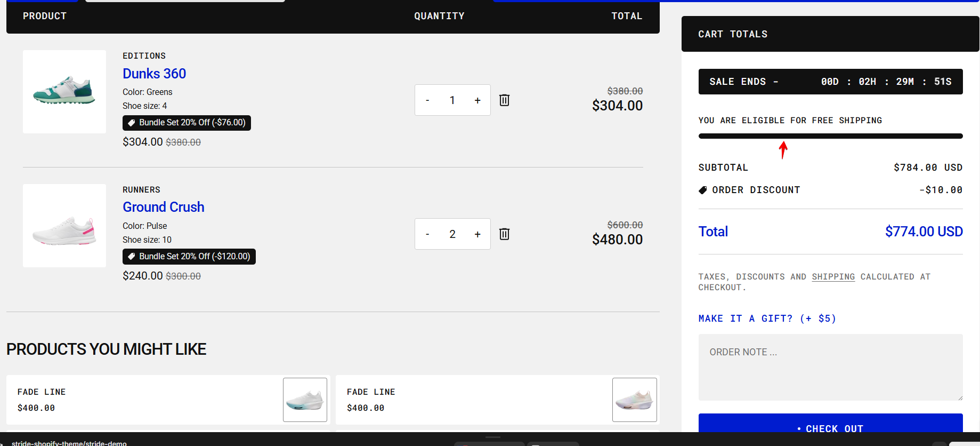Click the Dunks 360 green shoe thumbnail

tap(64, 92)
